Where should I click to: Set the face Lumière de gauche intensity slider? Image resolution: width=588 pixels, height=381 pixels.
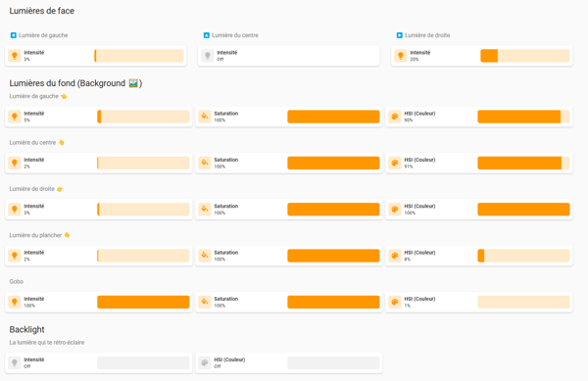coord(139,56)
